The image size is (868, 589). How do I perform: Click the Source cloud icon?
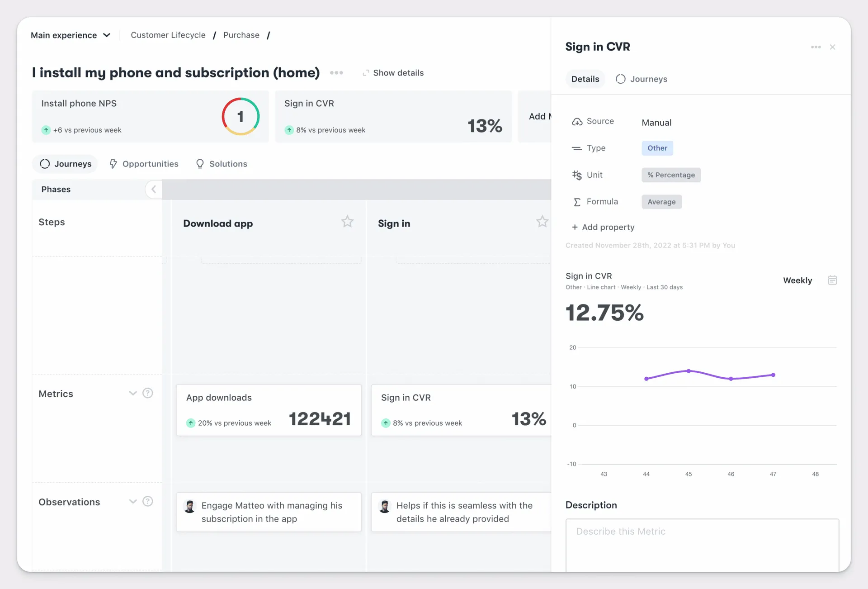577,122
